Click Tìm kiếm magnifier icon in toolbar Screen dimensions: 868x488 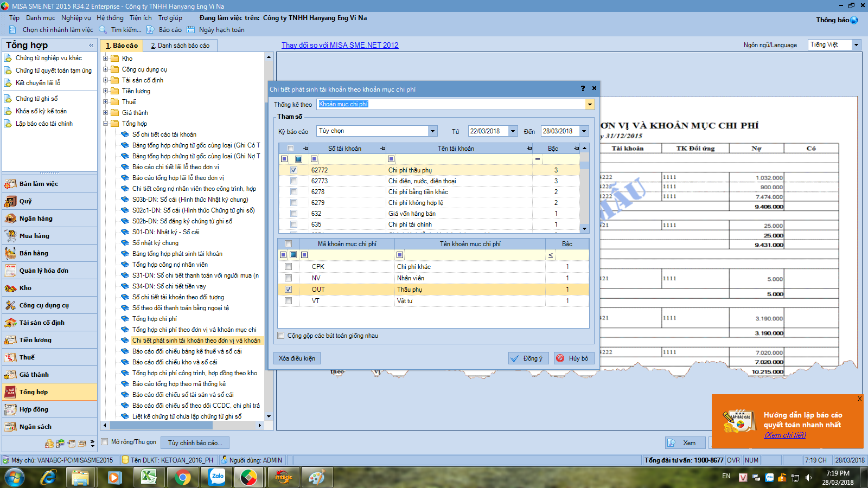pos(103,30)
